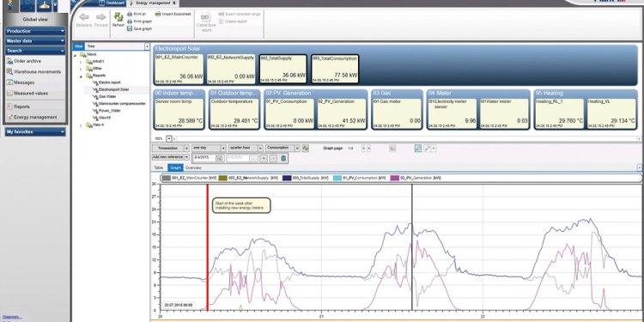Click Create Excel report icon
644x322 pixels.
point(206,18)
